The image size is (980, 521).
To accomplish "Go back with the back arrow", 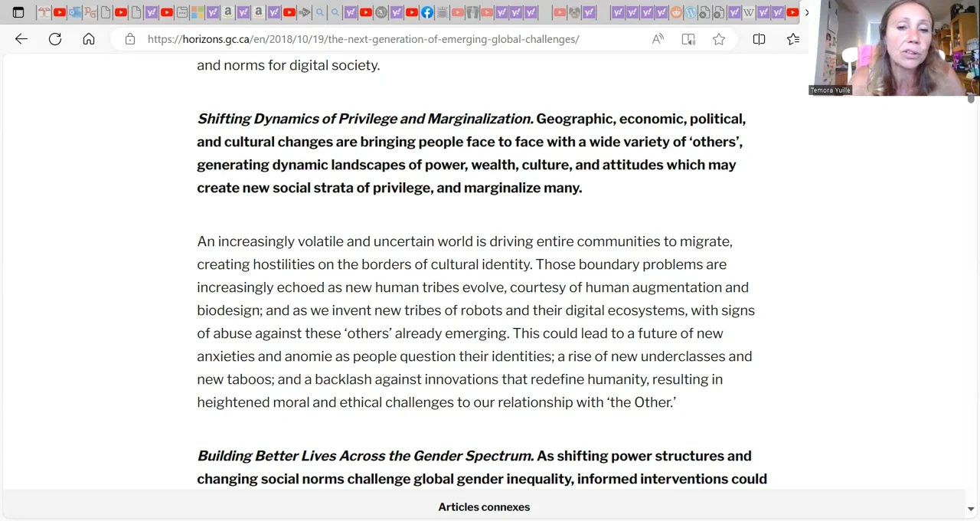I will click(x=21, y=39).
